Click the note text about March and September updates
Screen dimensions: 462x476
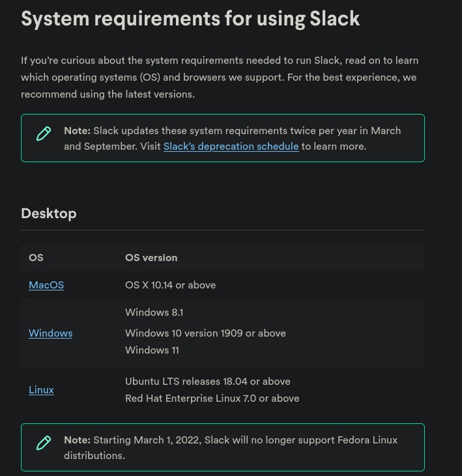pos(248,131)
